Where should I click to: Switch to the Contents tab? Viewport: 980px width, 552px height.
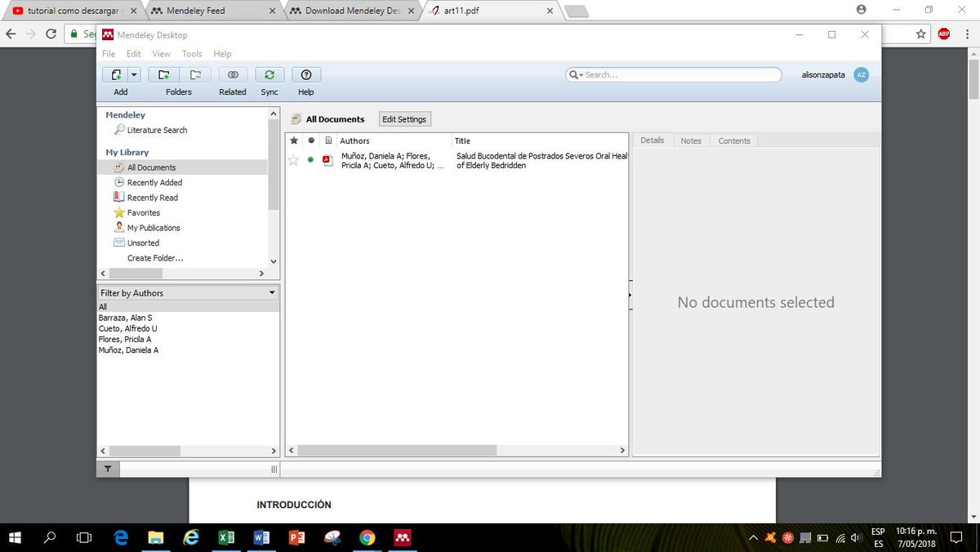coord(734,140)
